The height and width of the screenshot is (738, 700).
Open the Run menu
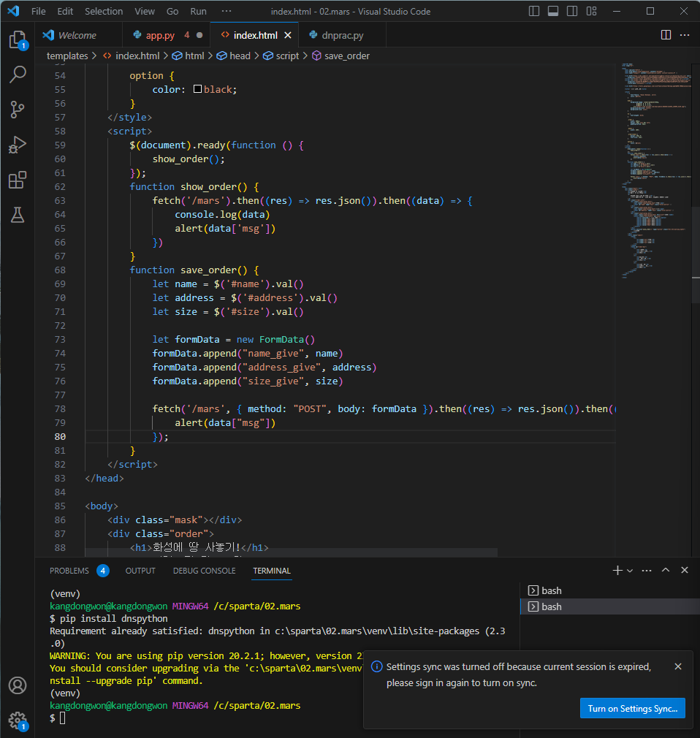point(198,11)
